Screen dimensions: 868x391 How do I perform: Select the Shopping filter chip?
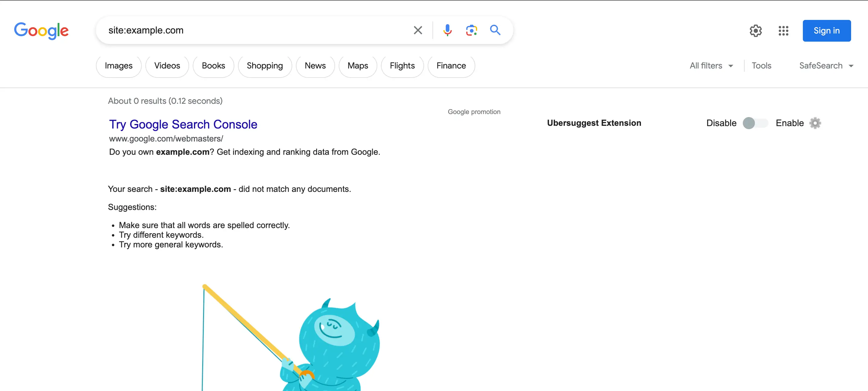(265, 66)
